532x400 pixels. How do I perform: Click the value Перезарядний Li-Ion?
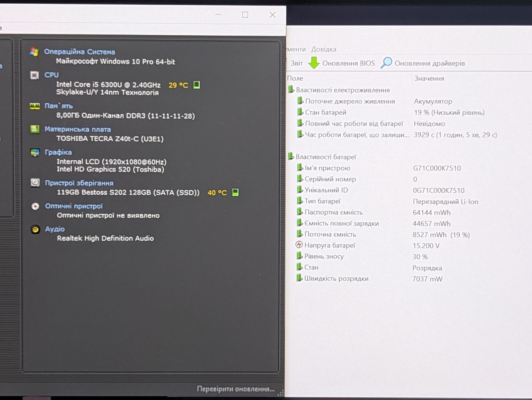(x=446, y=201)
